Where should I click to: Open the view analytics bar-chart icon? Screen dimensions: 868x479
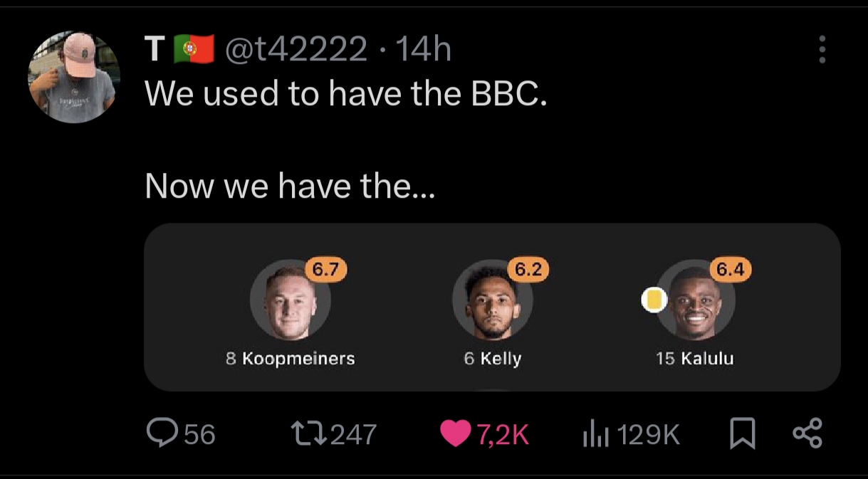pos(595,433)
